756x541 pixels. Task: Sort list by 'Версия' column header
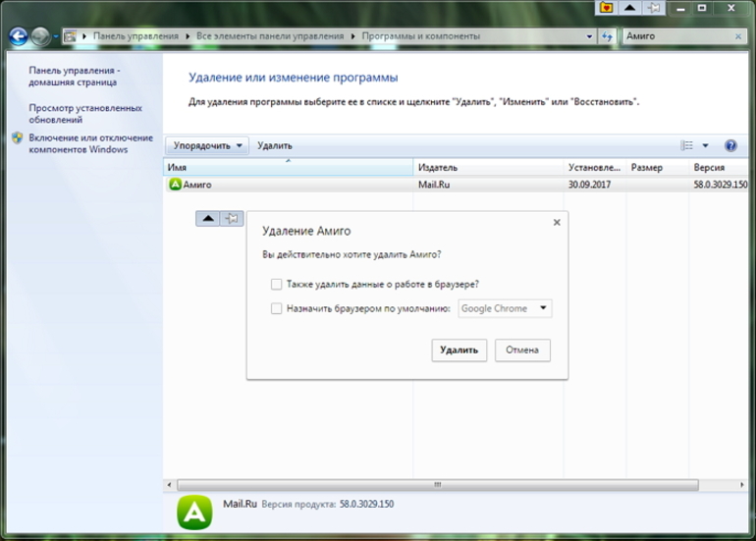[718, 167]
